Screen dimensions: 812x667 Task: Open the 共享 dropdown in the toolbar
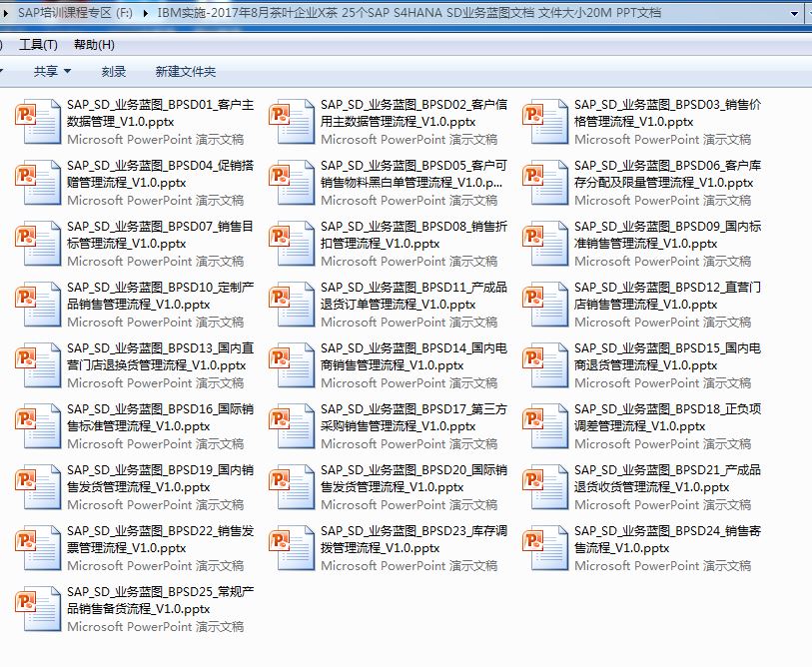click(x=52, y=72)
